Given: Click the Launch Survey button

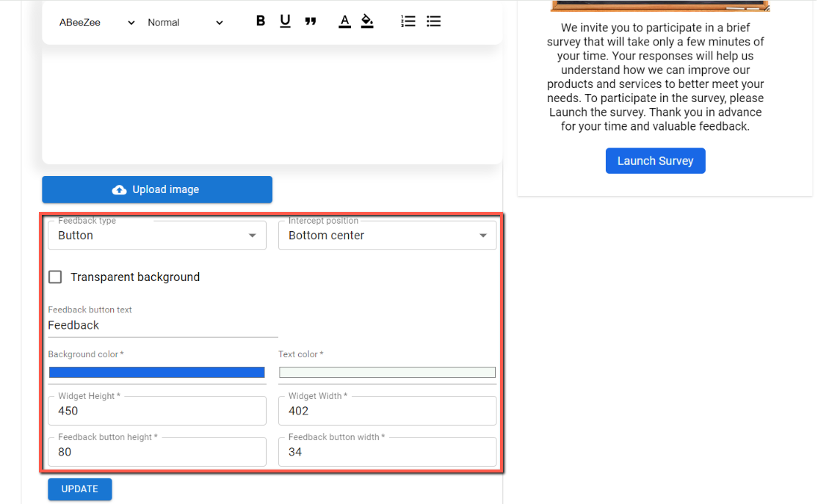Looking at the screenshot, I should [655, 160].
